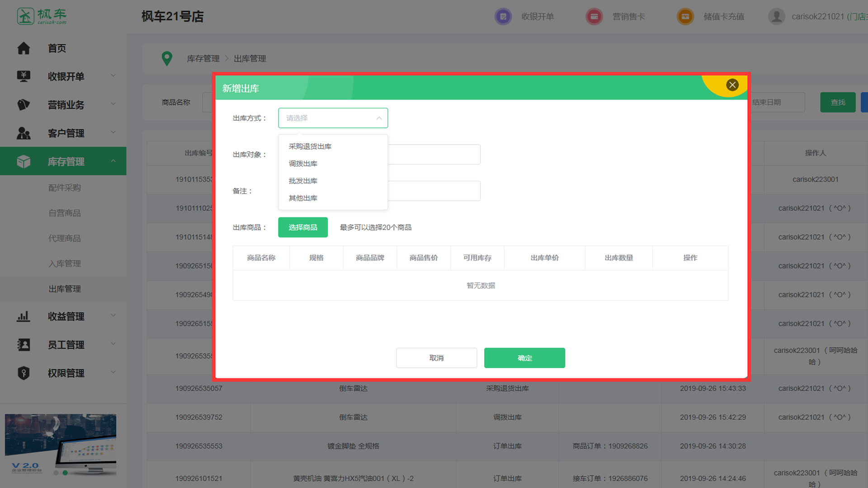Click the marketing business tag icon
Screen dimensions: 868x488
tap(24, 105)
